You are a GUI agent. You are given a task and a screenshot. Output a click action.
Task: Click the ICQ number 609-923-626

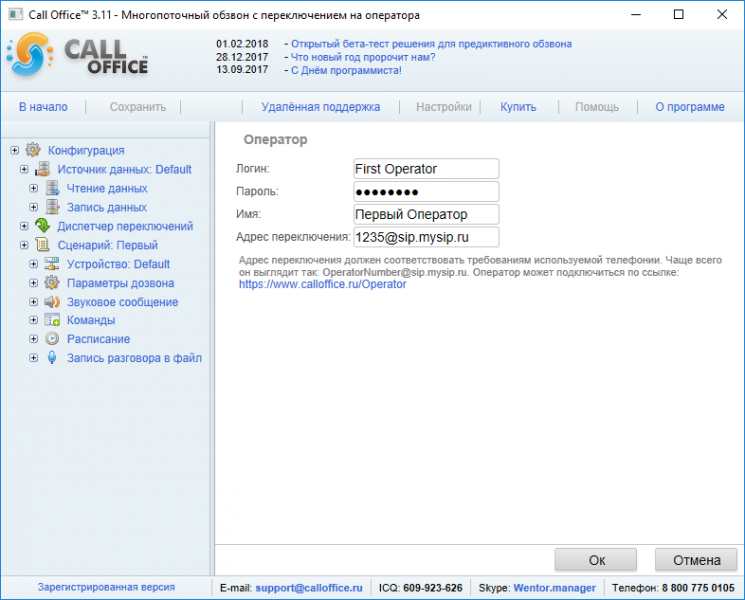pyautogui.click(x=433, y=588)
